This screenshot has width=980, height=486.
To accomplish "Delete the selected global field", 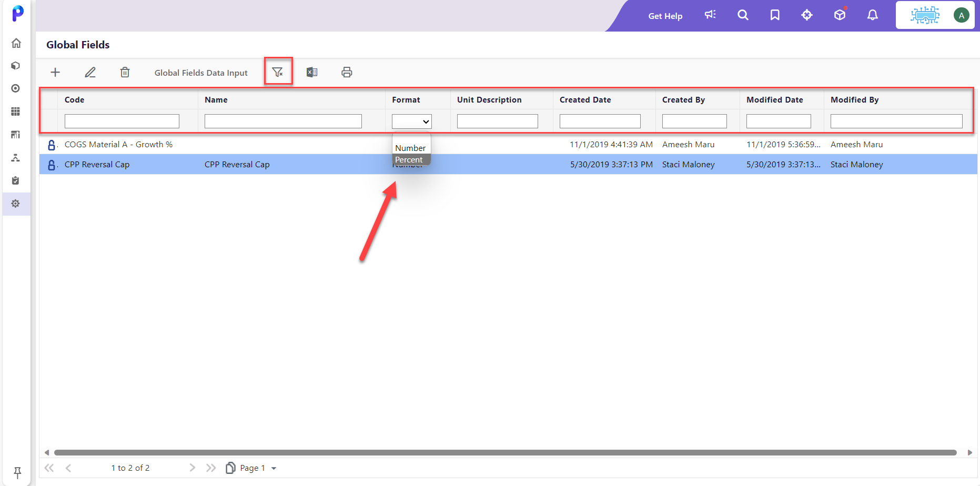I will coord(125,72).
